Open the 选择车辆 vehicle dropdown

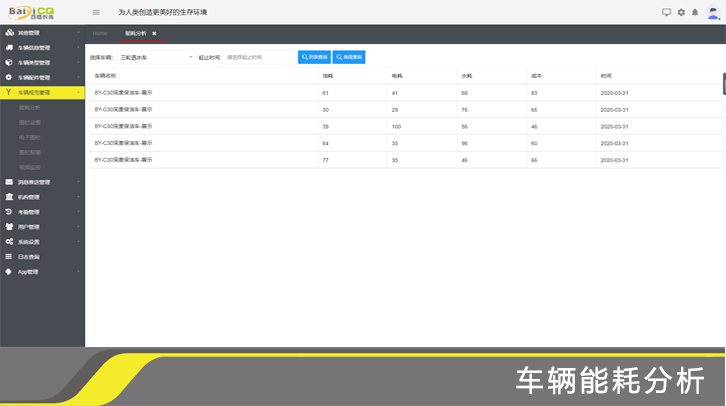156,57
